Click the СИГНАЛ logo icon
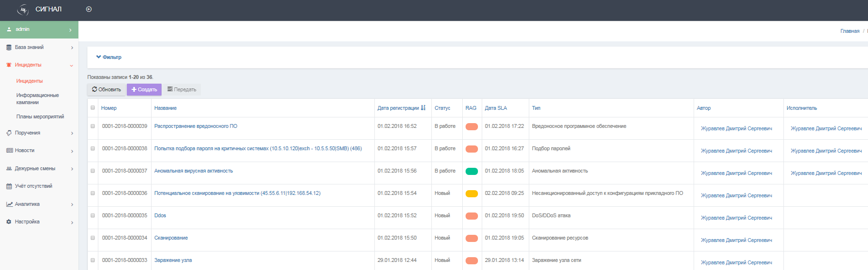This screenshot has width=868, height=270. click(x=23, y=10)
